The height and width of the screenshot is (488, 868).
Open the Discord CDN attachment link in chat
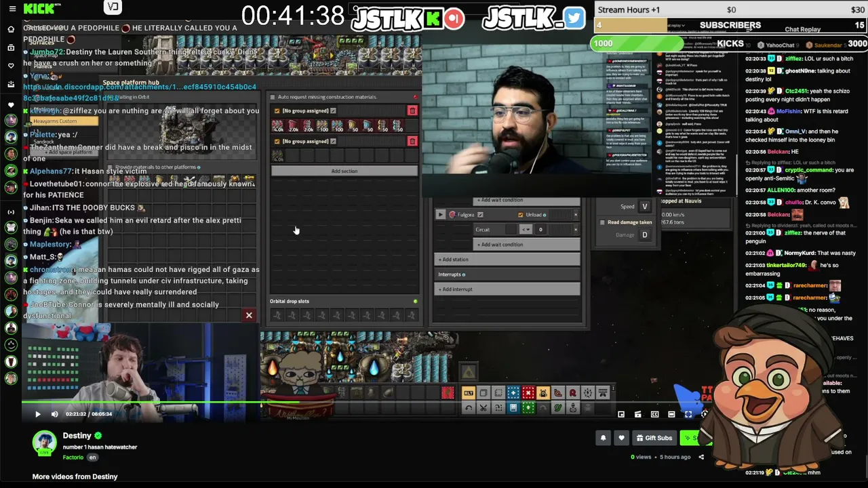pyautogui.click(x=140, y=92)
